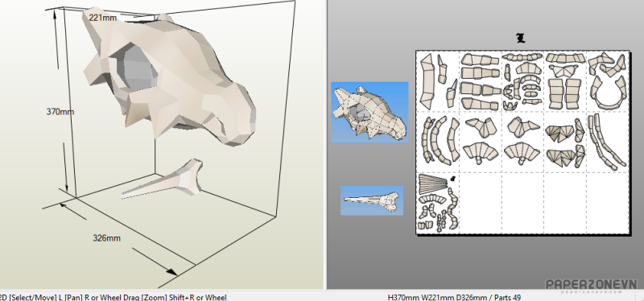The height and width of the screenshot is (301, 644).
Task: Select the small black mark on bottom-left page
Action: point(452,178)
